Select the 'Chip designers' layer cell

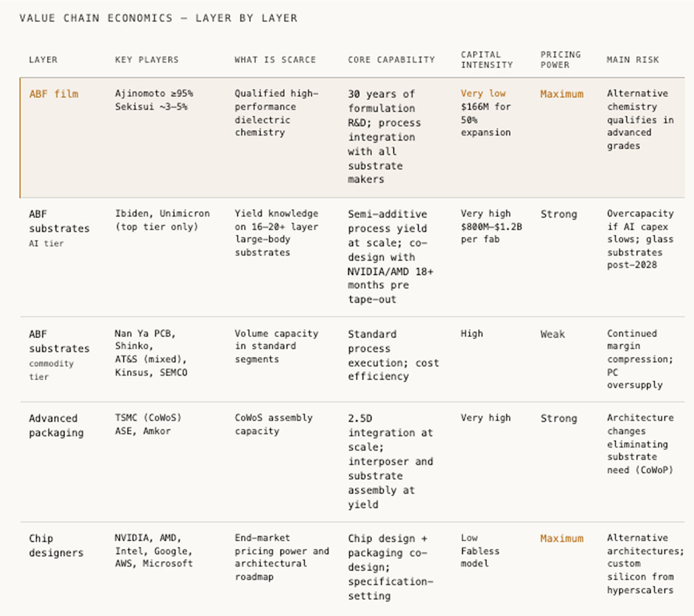(x=56, y=545)
